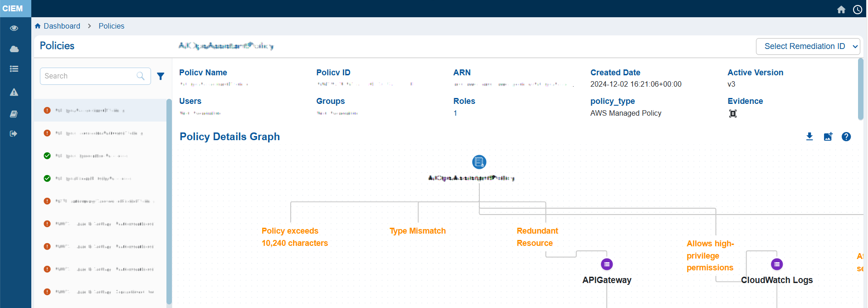Click the Evidence capture icon
Image resolution: width=868 pixels, height=308 pixels.
733,113
